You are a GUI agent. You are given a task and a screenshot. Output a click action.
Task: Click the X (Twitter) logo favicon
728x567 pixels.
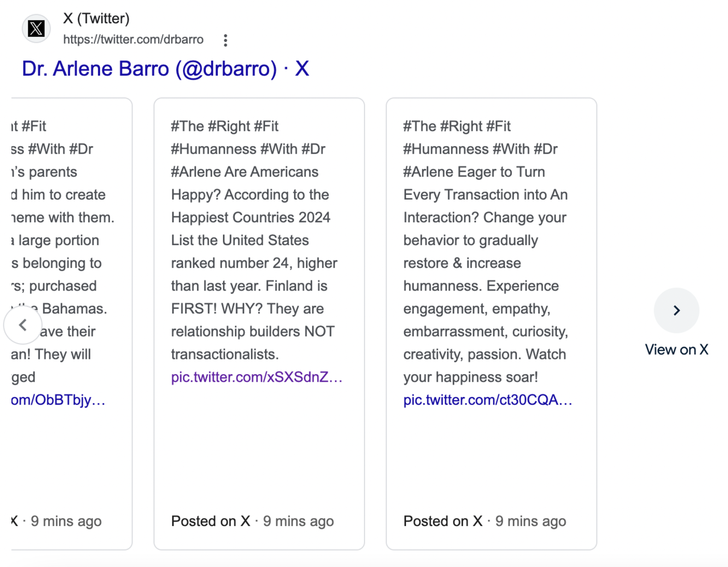tap(36, 28)
